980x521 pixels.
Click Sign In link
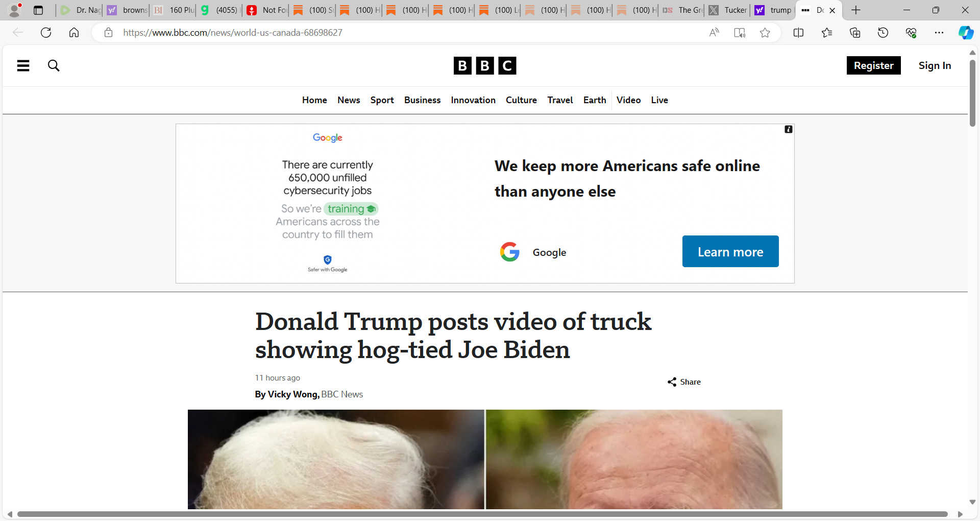tap(935, 65)
